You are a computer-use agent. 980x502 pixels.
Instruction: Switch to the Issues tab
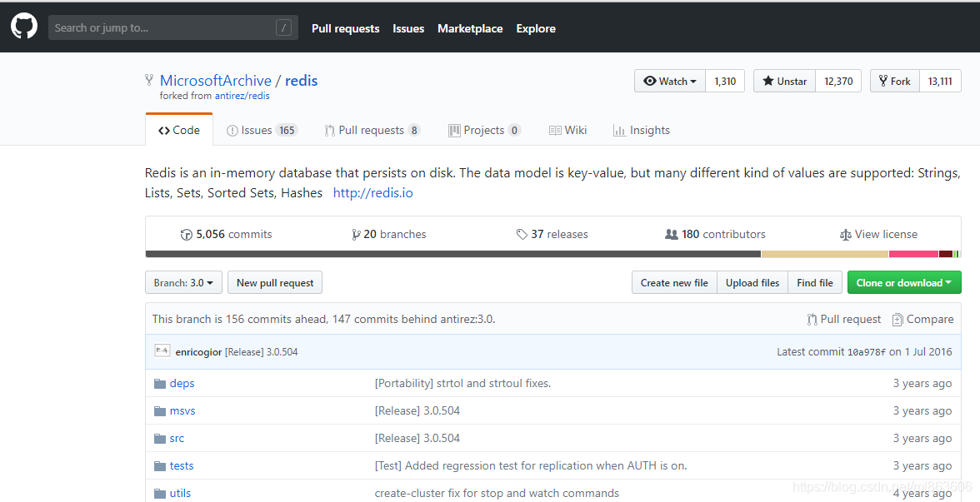click(x=261, y=131)
